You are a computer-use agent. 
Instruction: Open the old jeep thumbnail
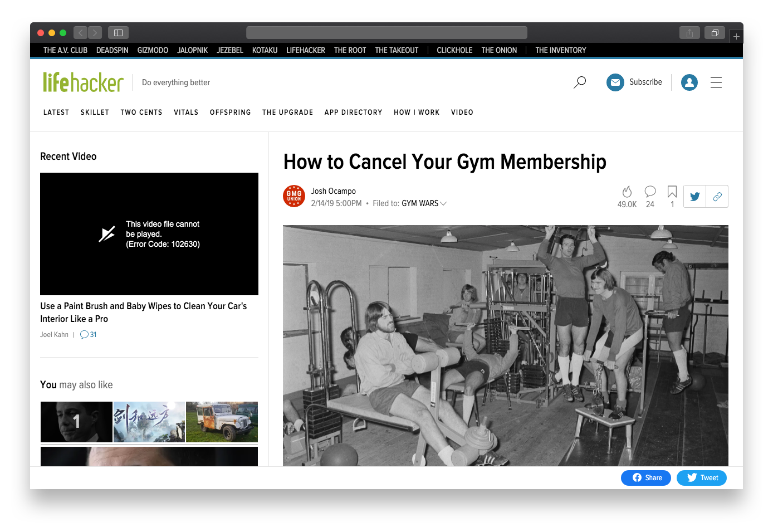[x=222, y=422]
